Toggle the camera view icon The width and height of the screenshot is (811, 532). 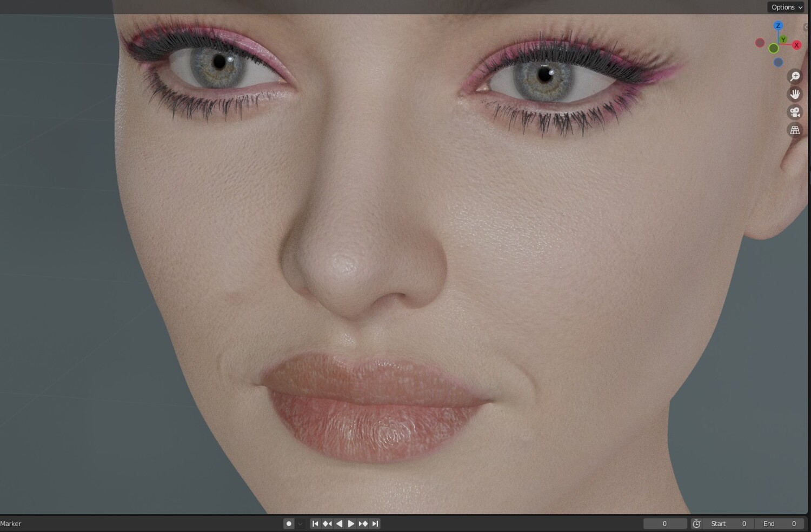795,112
